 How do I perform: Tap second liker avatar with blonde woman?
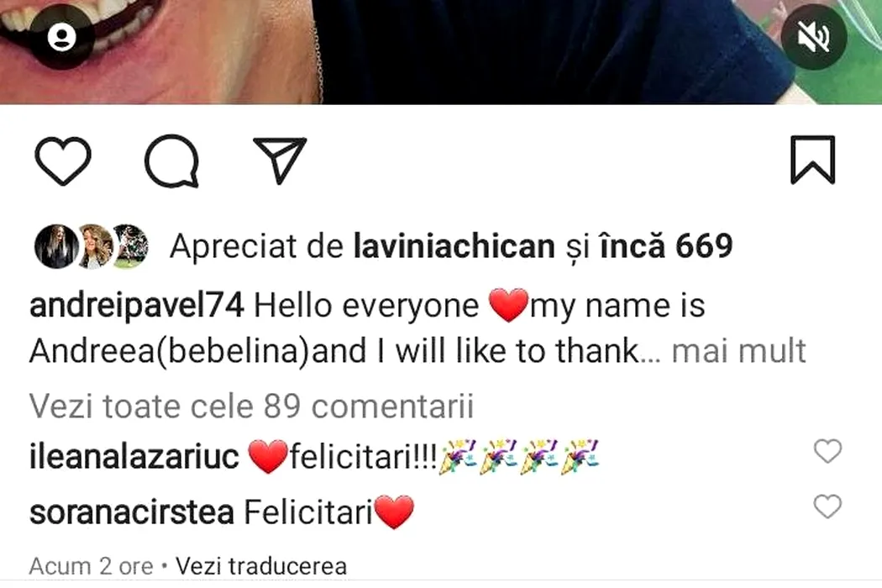tap(94, 246)
